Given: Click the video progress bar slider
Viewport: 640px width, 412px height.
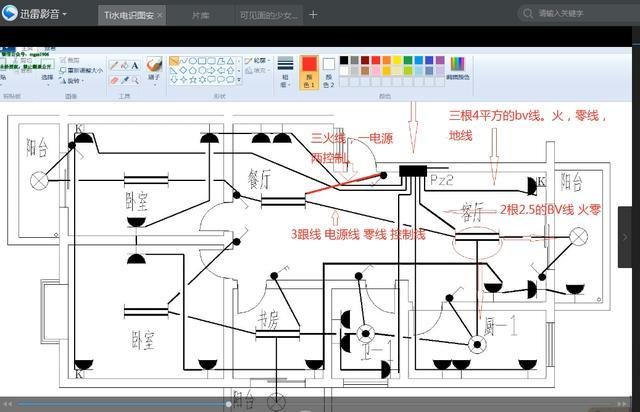Looking at the screenshot, I should 228,405.
